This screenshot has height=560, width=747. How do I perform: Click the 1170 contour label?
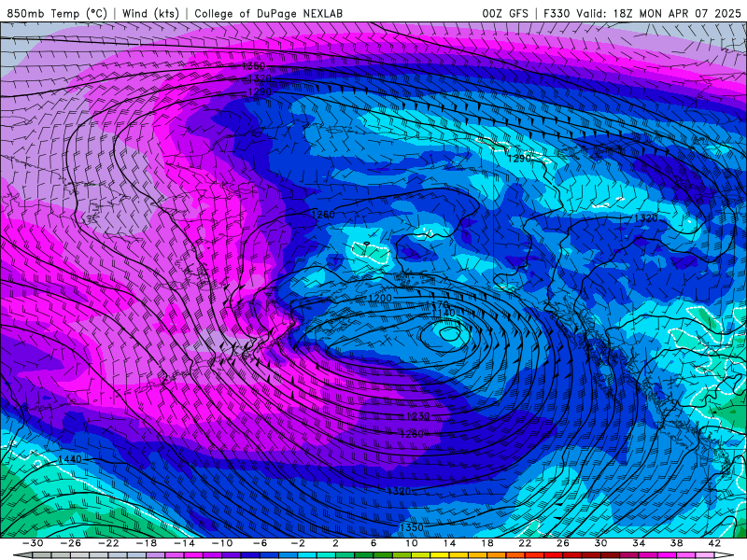point(437,304)
